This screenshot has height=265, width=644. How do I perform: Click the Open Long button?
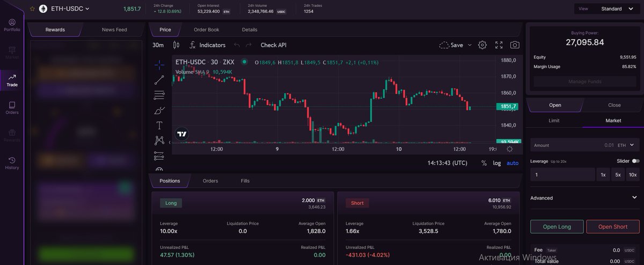[557, 226]
